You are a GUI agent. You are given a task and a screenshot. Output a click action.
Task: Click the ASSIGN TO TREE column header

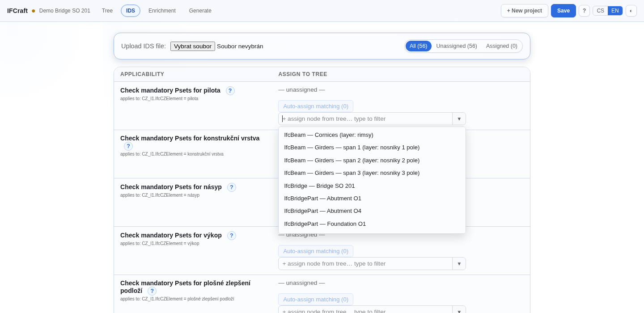point(303,74)
